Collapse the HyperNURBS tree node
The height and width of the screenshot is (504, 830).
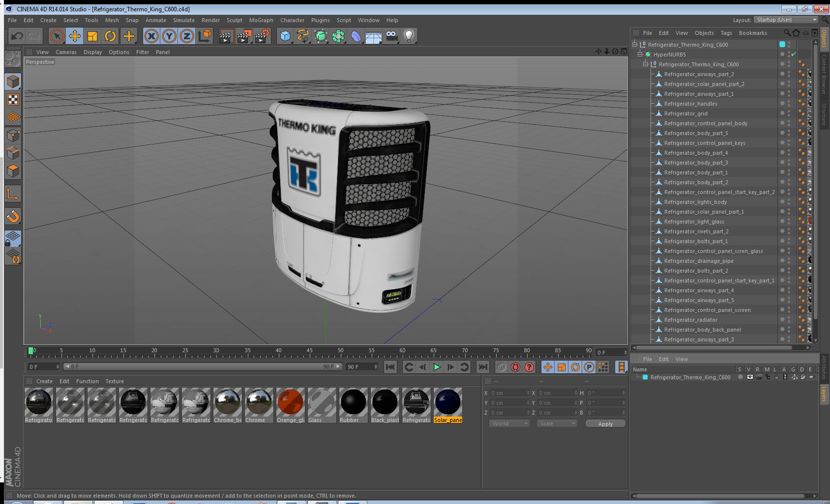(640, 55)
